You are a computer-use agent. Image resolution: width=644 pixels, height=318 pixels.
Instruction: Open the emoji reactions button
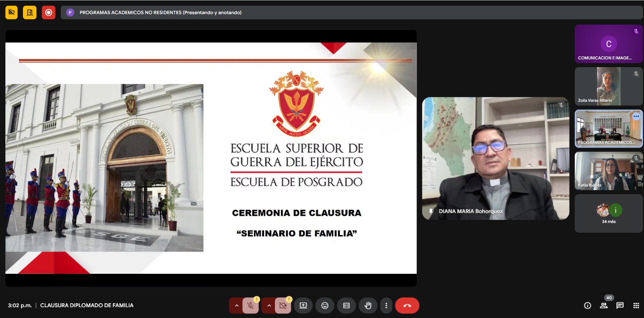[x=325, y=306]
